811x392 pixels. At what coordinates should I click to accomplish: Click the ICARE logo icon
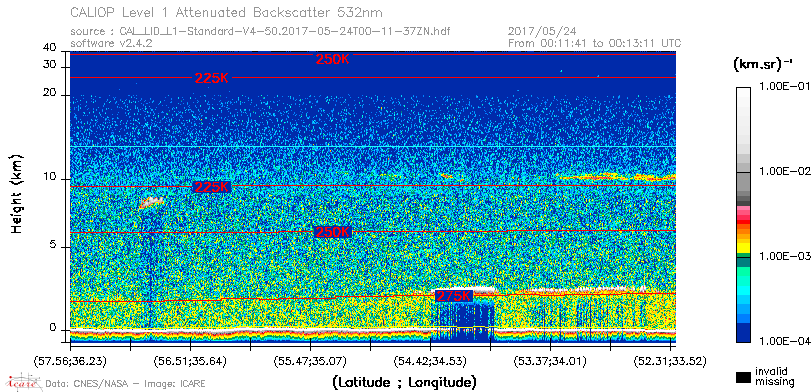click(x=23, y=382)
